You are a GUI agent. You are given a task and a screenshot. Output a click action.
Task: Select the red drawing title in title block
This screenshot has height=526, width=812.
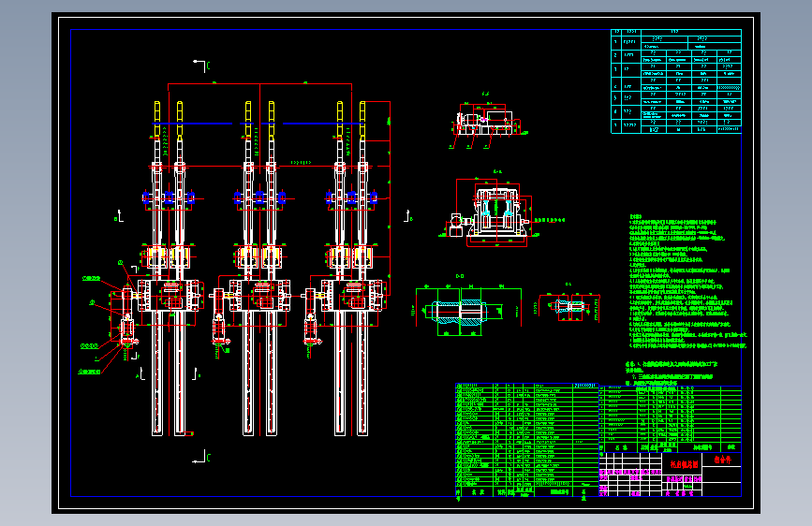[x=684, y=464]
